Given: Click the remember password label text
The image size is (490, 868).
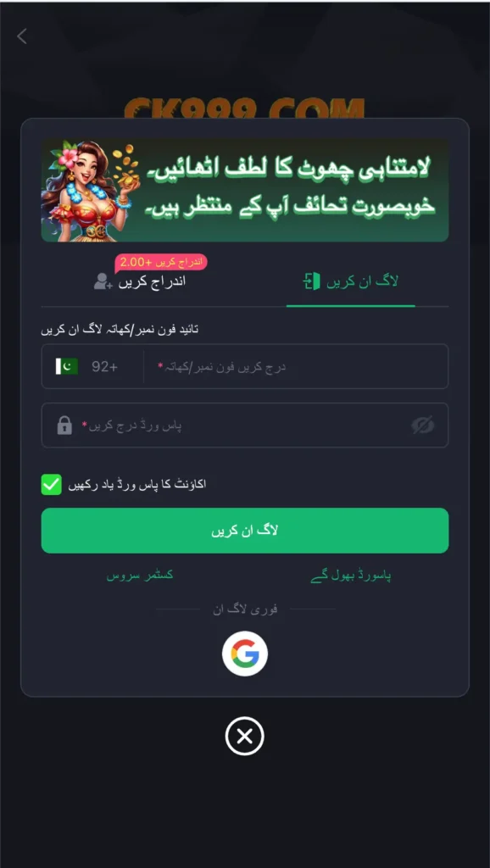Looking at the screenshot, I should tap(137, 484).
